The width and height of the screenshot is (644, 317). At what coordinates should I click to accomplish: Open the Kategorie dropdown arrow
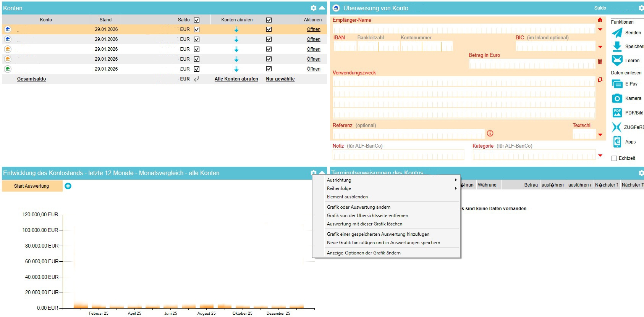click(x=600, y=155)
